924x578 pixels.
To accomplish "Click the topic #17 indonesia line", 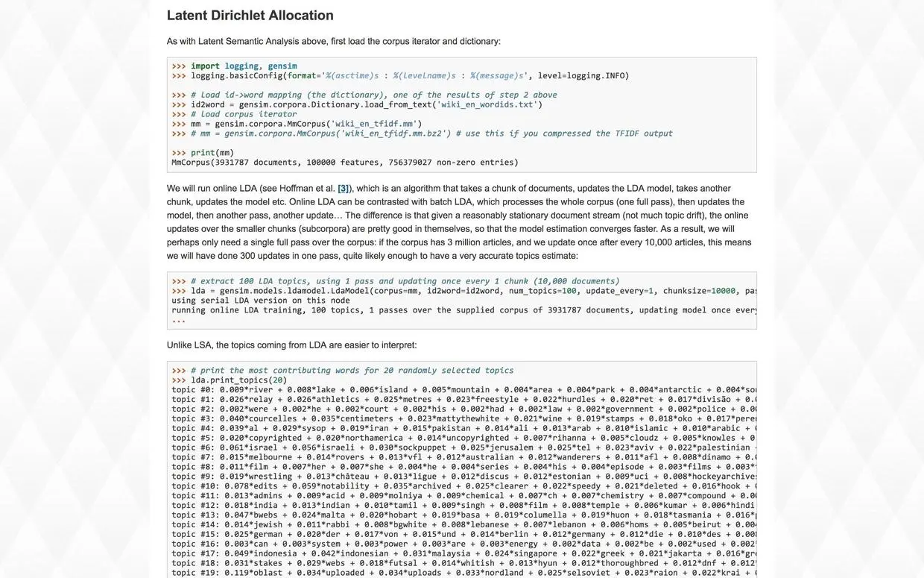I will (x=464, y=555).
